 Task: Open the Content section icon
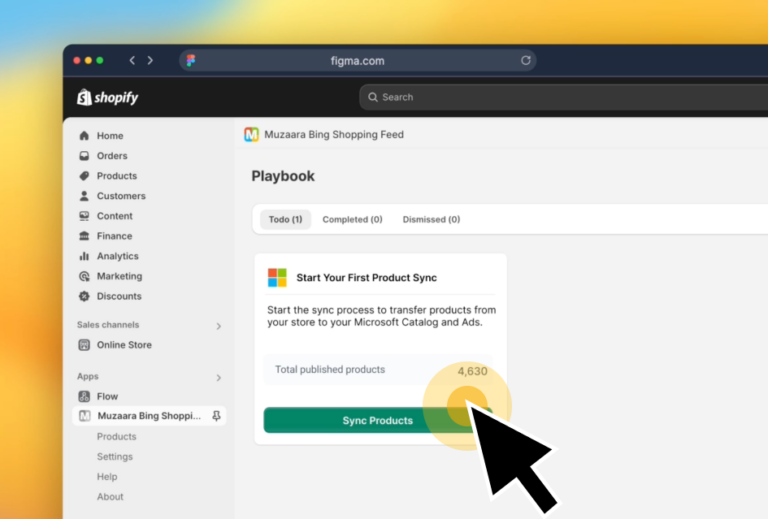point(84,216)
